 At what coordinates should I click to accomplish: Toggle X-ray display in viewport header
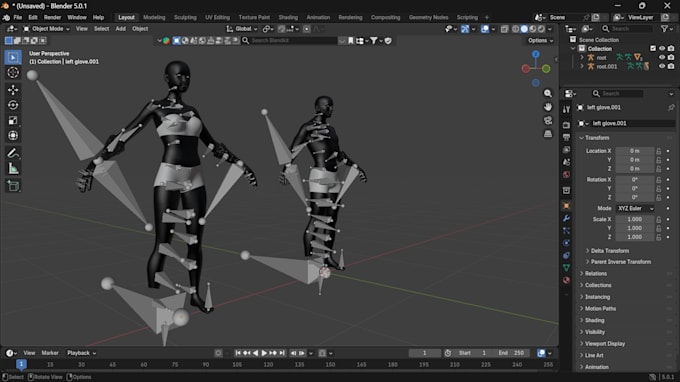(x=504, y=29)
